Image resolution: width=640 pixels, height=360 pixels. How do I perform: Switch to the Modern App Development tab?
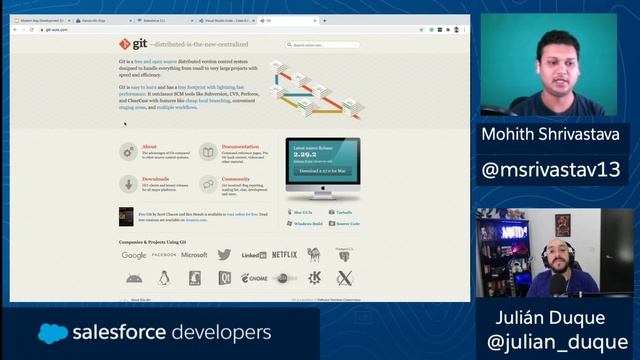pos(41,20)
